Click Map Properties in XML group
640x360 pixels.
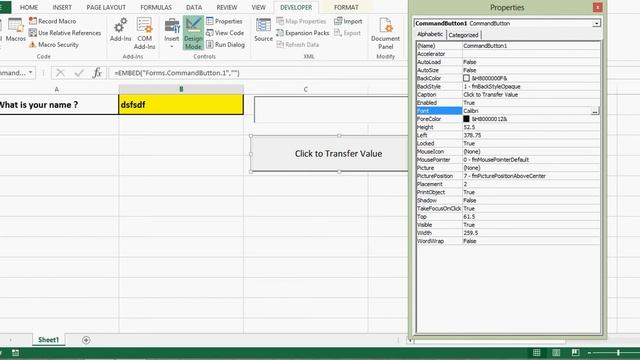point(301,21)
